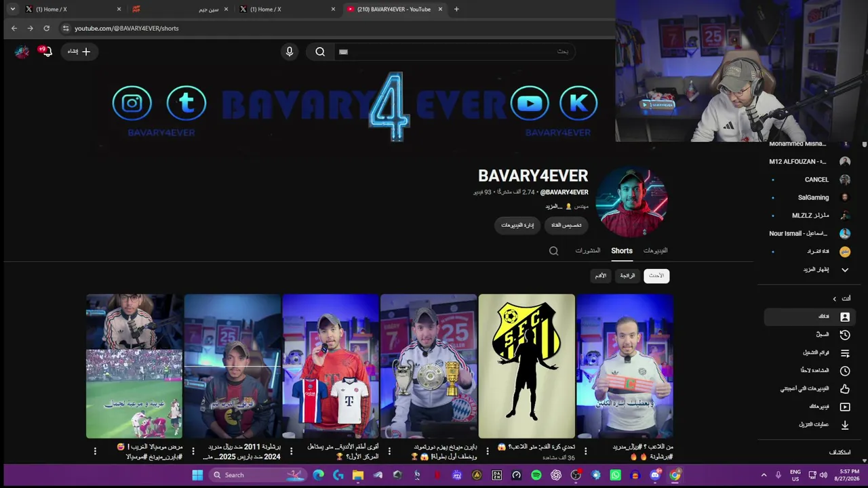
Task: Open Downloads arrow icon in sidebar
Action: [x=845, y=425]
